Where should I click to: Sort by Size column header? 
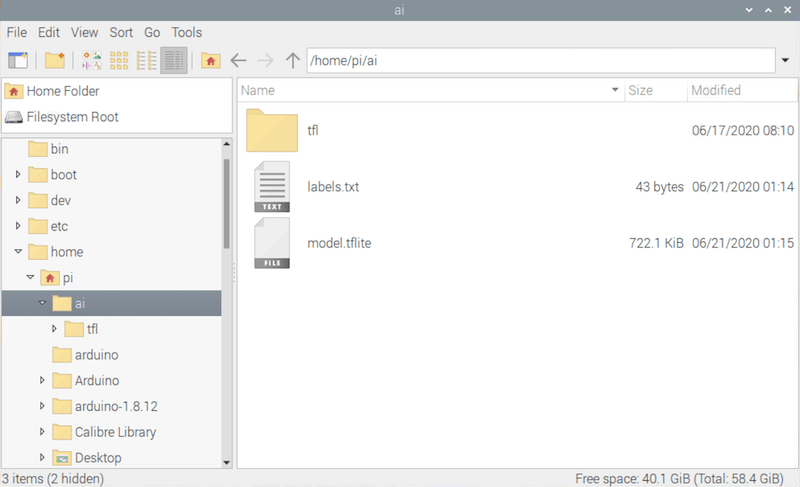[x=656, y=90]
